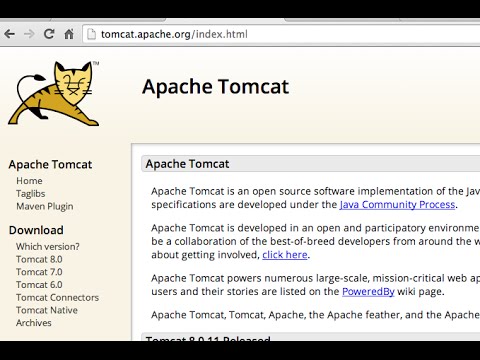This screenshot has height=360, width=480.
Task: Open the Maven Plugin link
Action: [x=45, y=206]
